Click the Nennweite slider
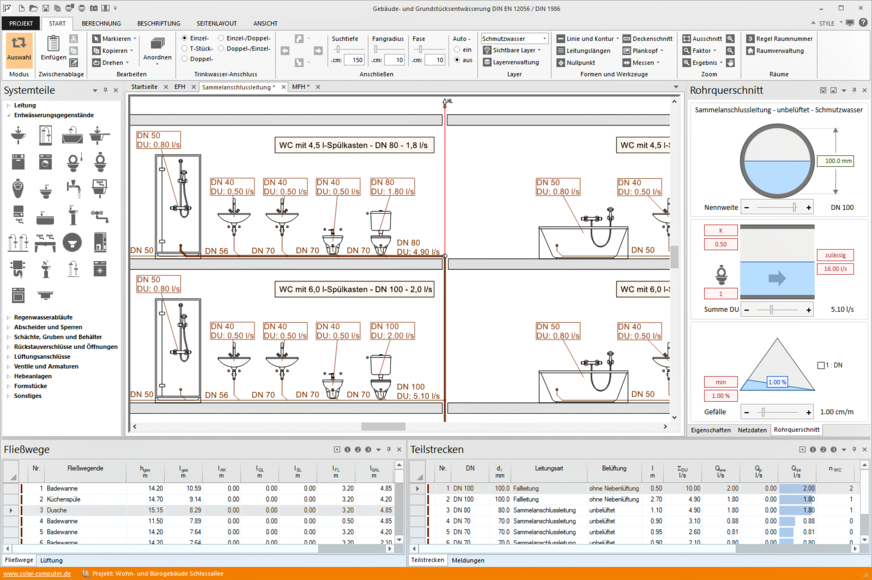872x580 pixels. (776, 208)
